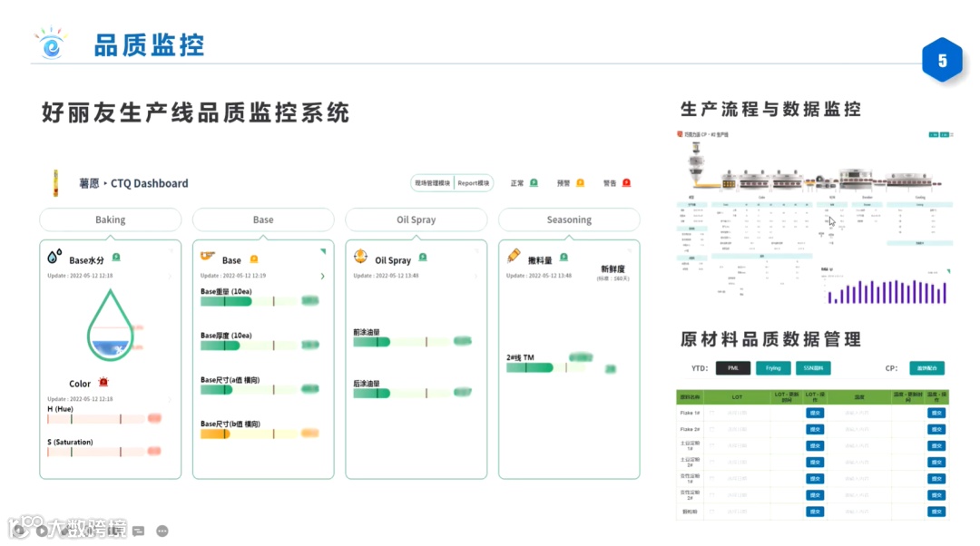Click the LOT date field in Flake 1# row
The height and width of the screenshot is (546, 980).
pyautogui.click(x=738, y=413)
